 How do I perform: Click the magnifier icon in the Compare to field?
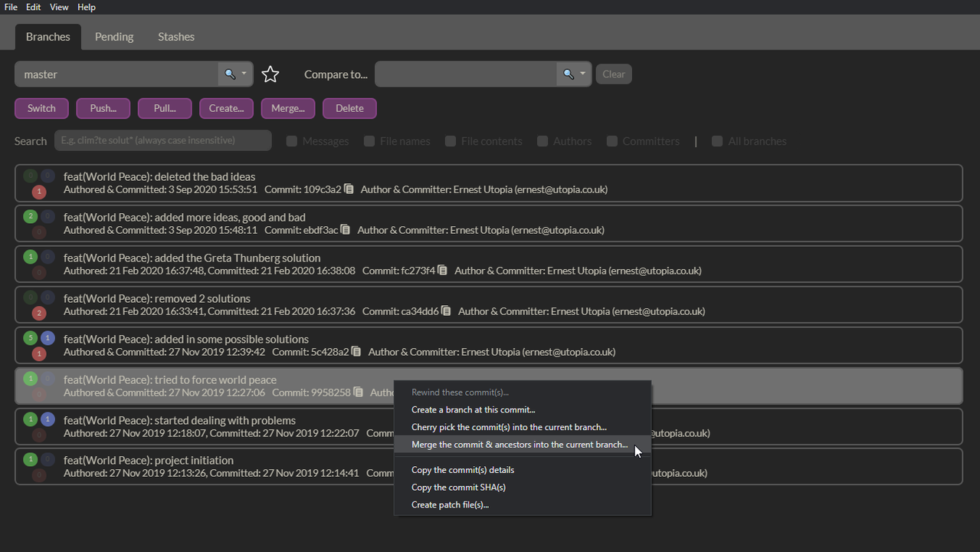coord(568,74)
